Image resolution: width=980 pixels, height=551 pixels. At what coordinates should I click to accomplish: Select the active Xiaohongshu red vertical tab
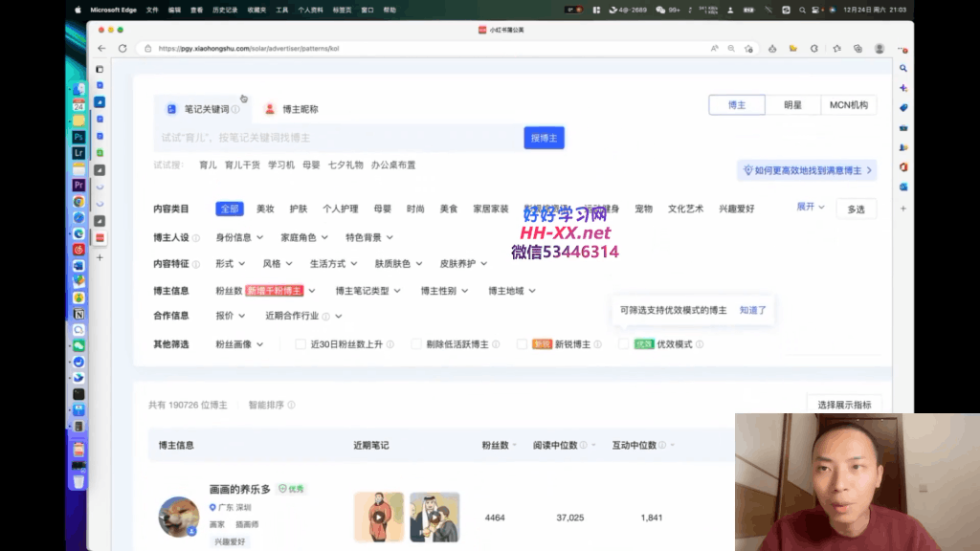(100, 238)
